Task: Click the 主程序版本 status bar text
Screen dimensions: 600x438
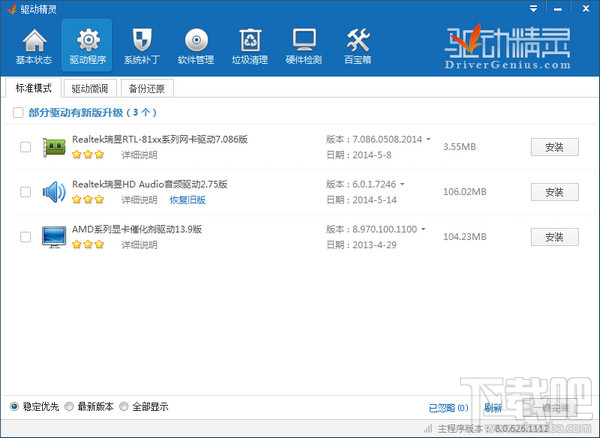Action: coord(494,428)
